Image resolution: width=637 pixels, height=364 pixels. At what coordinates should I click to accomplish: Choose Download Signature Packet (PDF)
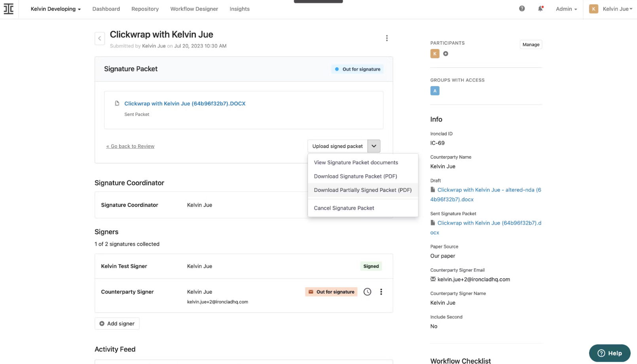coord(363,176)
